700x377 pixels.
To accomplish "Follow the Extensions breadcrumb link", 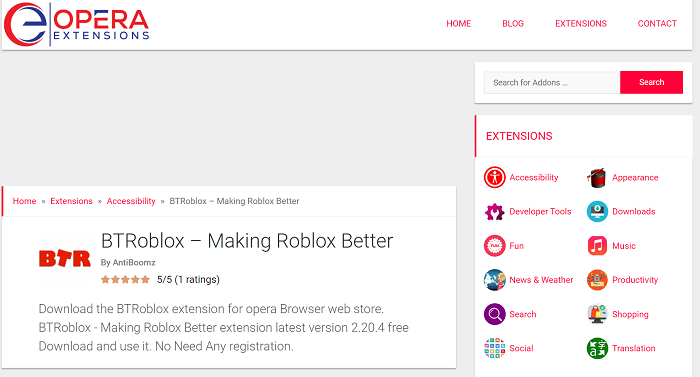I will 71,201.
